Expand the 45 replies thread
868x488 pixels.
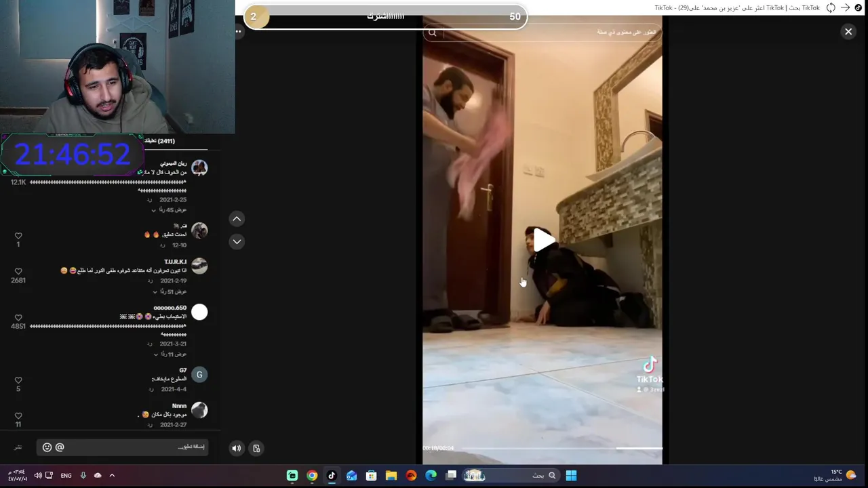pyautogui.click(x=169, y=210)
